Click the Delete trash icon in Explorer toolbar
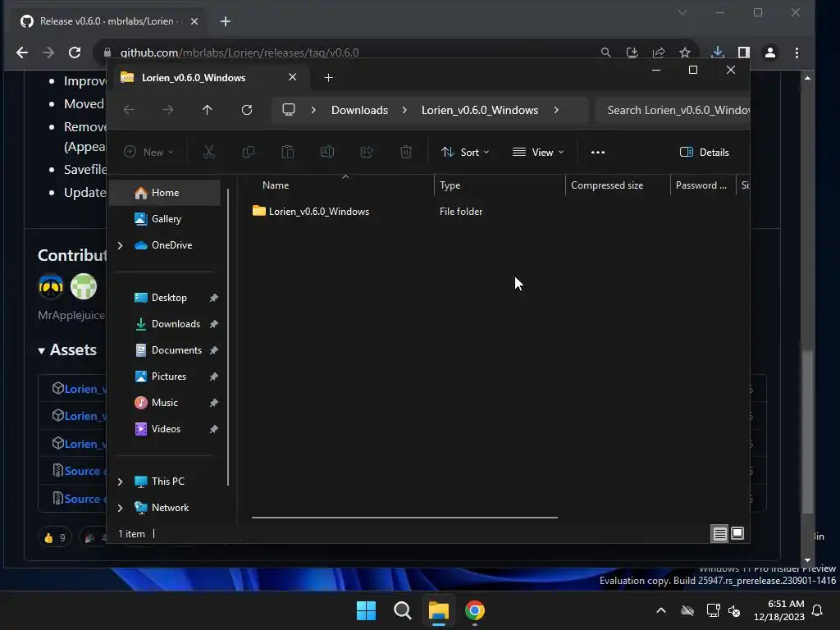 (x=406, y=152)
